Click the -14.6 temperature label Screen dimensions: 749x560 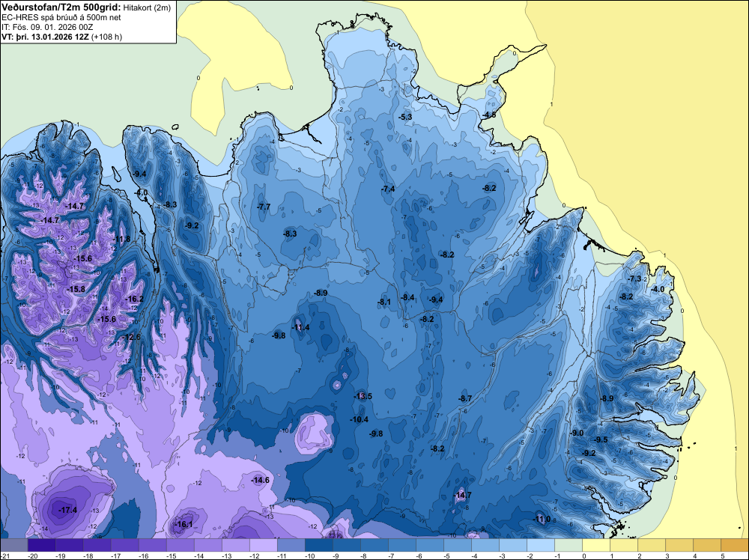click(x=260, y=480)
